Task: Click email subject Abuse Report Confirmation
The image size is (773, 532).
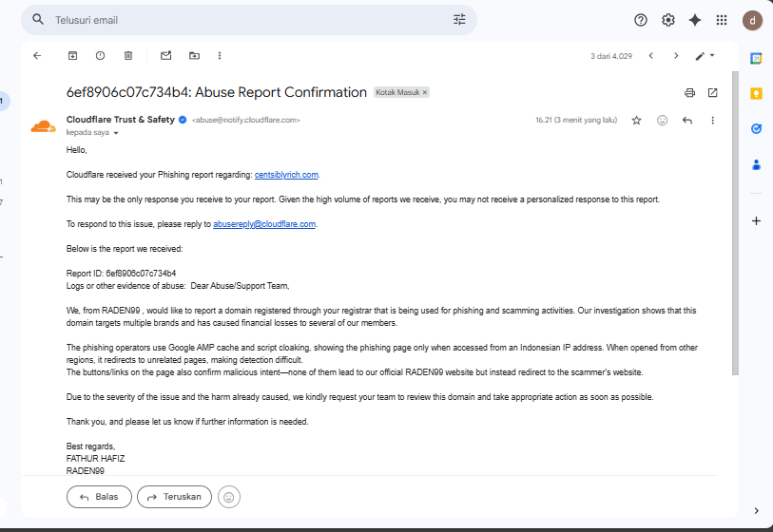Action: click(217, 92)
